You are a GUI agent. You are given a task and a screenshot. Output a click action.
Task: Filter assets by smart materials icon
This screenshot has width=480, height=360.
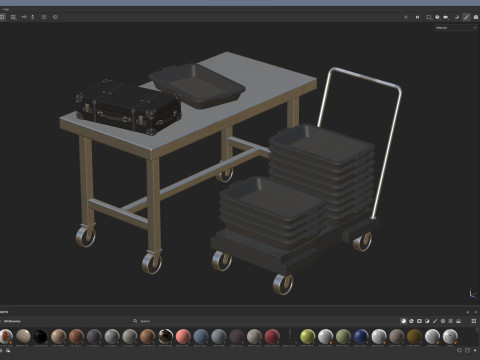tap(411, 321)
